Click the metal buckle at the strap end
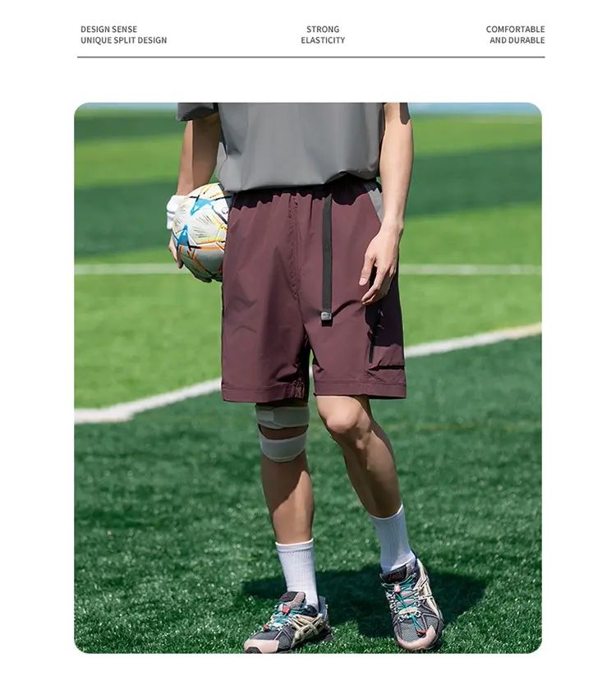The image size is (616, 689). (x=326, y=316)
